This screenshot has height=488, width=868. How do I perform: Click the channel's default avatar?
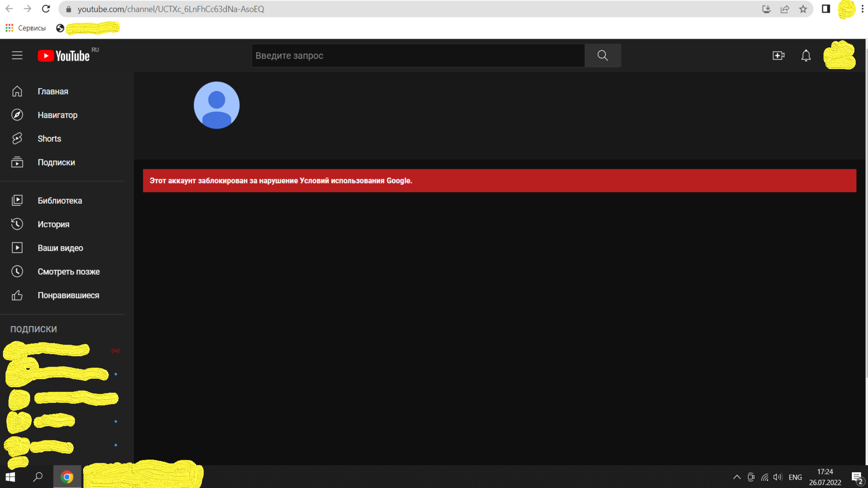click(217, 105)
